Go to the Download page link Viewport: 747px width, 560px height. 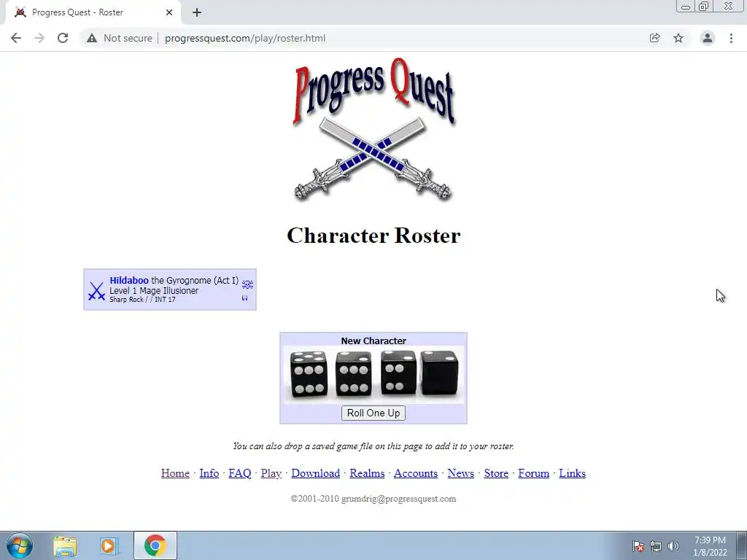pyautogui.click(x=315, y=473)
